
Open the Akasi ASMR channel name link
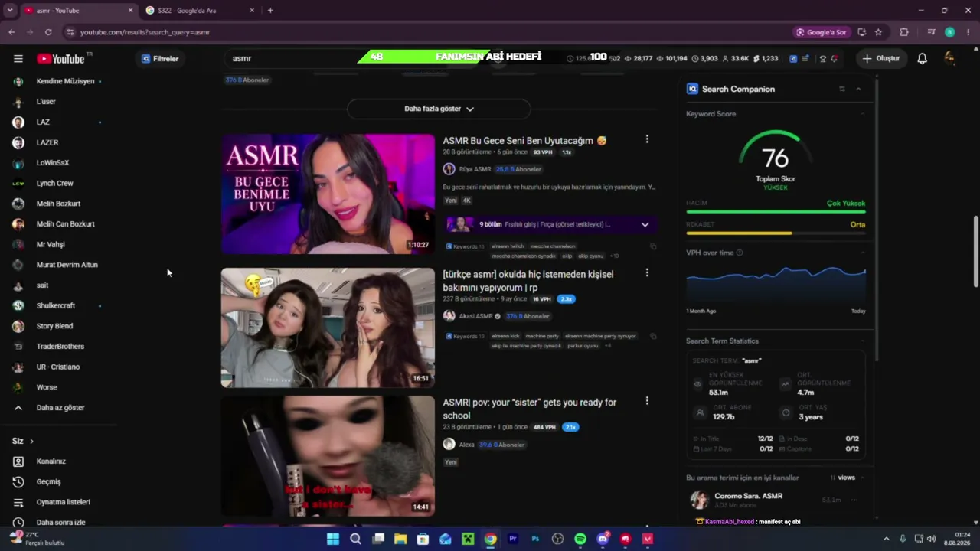point(476,316)
